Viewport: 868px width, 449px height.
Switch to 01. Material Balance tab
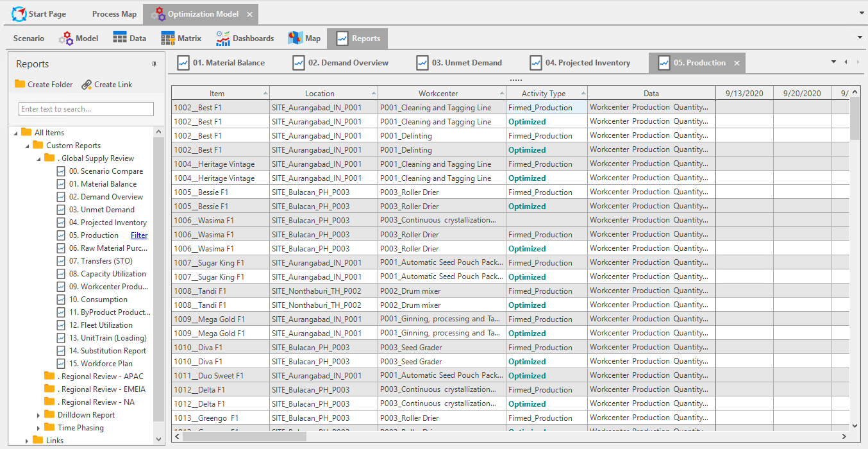pyautogui.click(x=221, y=63)
